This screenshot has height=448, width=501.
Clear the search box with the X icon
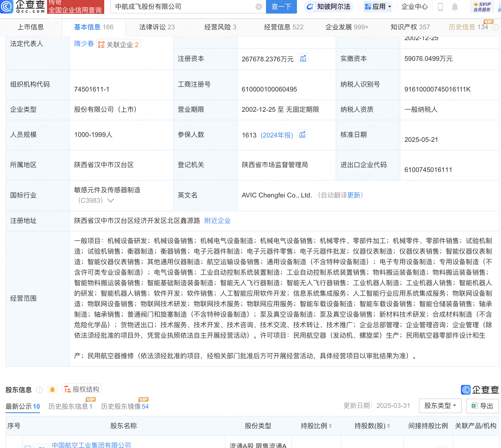pos(259,7)
